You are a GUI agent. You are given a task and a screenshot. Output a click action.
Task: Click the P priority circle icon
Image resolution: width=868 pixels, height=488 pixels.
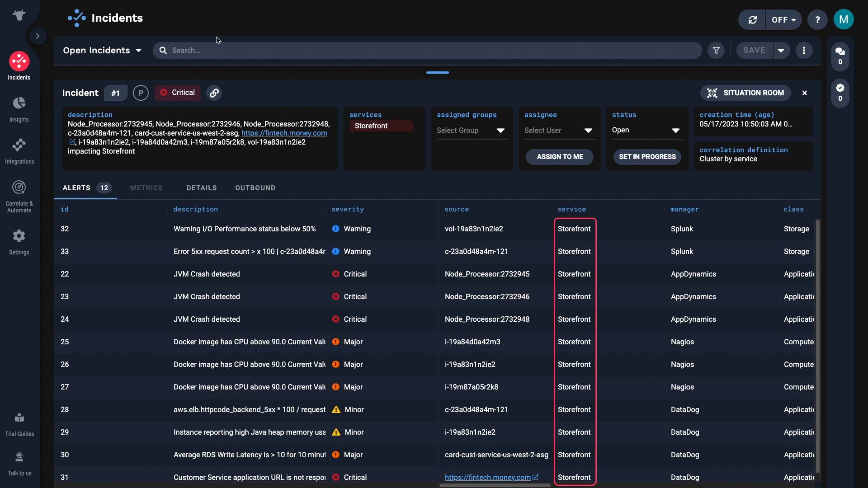click(141, 93)
